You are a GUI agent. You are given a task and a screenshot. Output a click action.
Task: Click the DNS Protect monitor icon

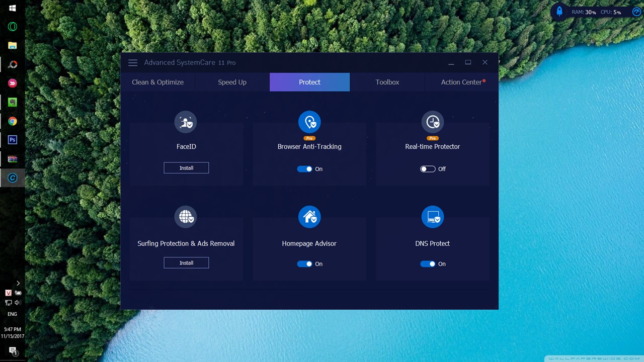pos(433,217)
